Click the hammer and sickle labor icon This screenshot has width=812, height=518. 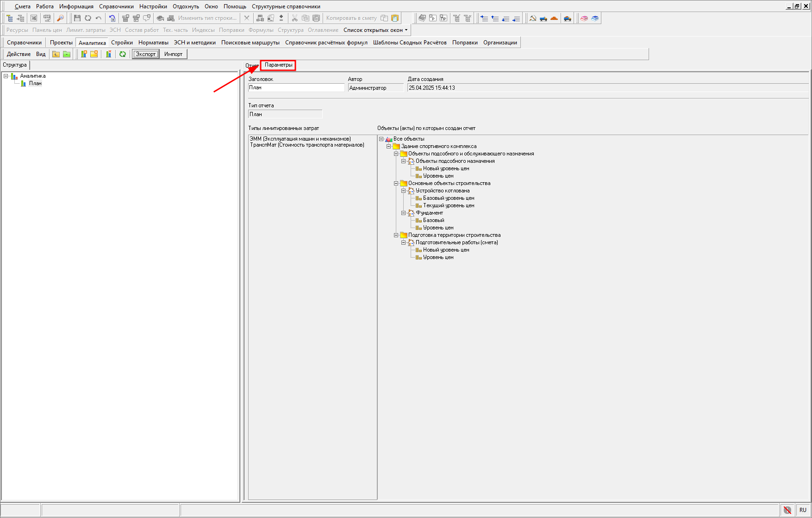pos(533,18)
